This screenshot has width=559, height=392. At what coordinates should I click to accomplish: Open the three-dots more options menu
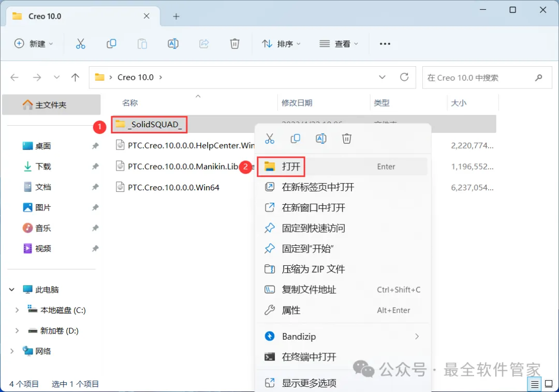[x=385, y=44]
